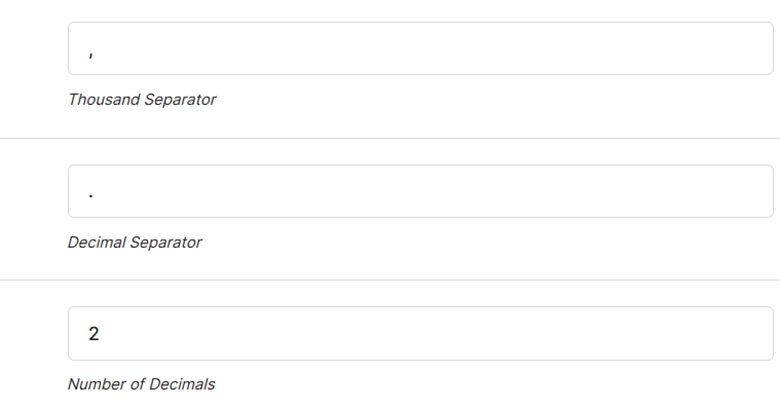Click the comma value in Thousand Separator field
780x408 pixels.
[91, 55]
